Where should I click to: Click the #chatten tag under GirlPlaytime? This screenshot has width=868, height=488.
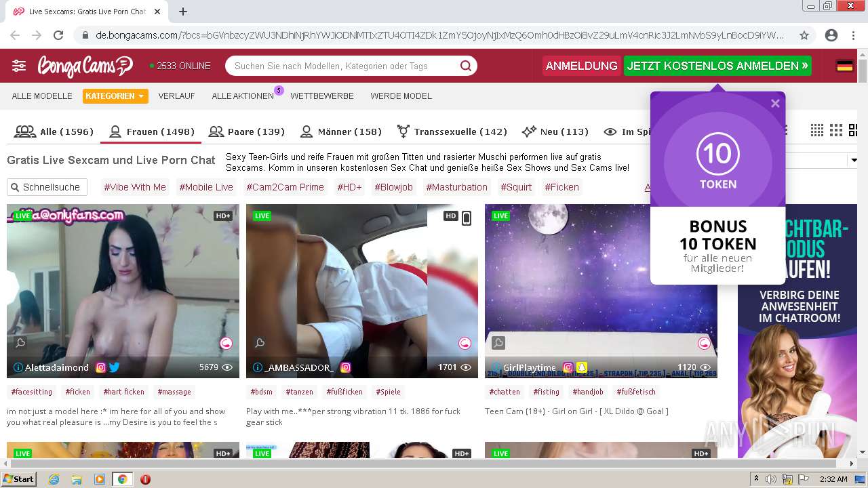coord(505,392)
